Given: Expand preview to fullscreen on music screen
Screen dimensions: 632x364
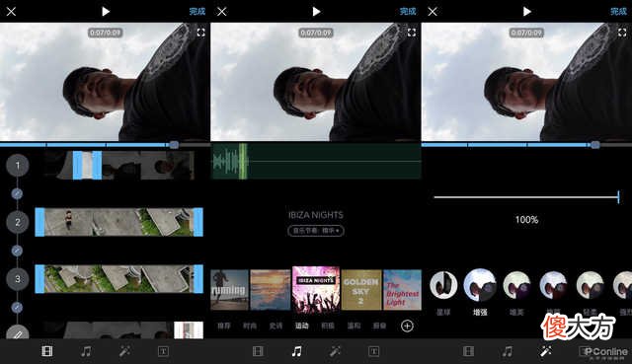Looking at the screenshot, I should (x=411, y=33).
